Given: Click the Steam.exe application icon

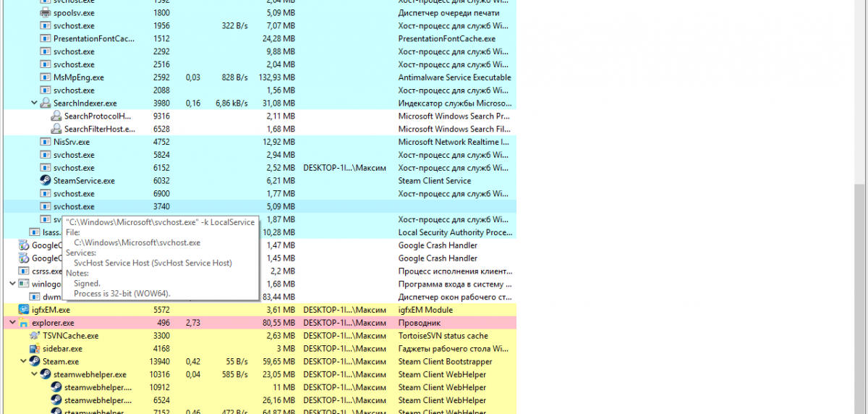Looking at the screenshot, I should tap(35, 362).
